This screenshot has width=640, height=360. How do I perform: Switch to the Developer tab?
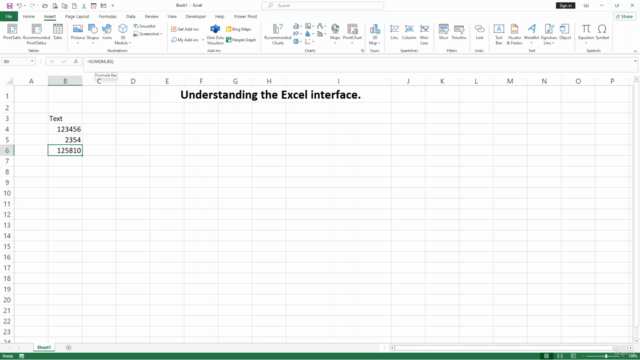[196, 16]
